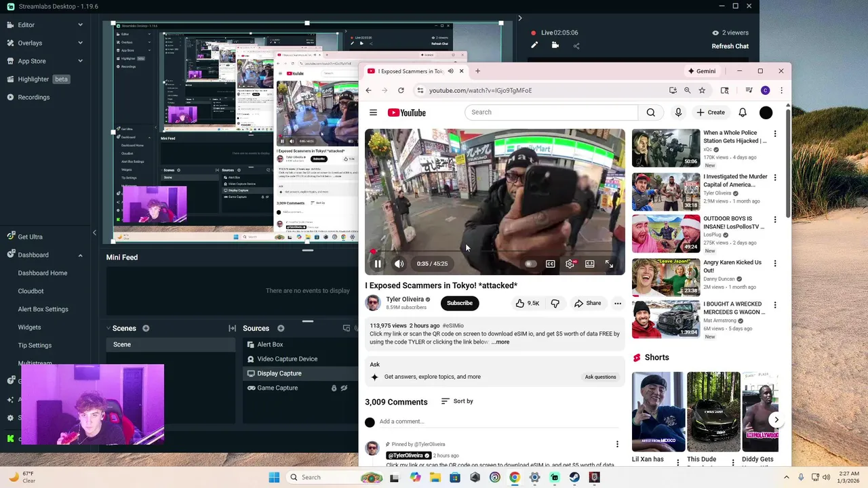868x488 pixels.
Task: Open Chrome three-dot menu
Action: tap(781, 90)
